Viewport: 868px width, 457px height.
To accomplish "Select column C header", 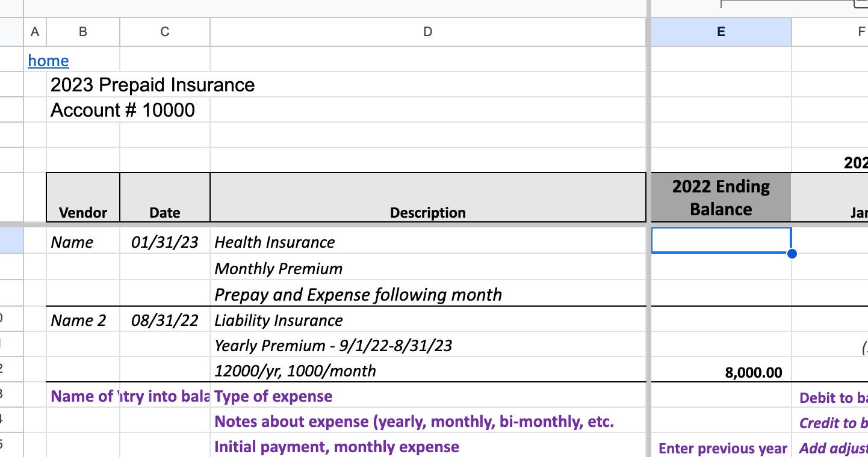I will click(x=165, y=32).
